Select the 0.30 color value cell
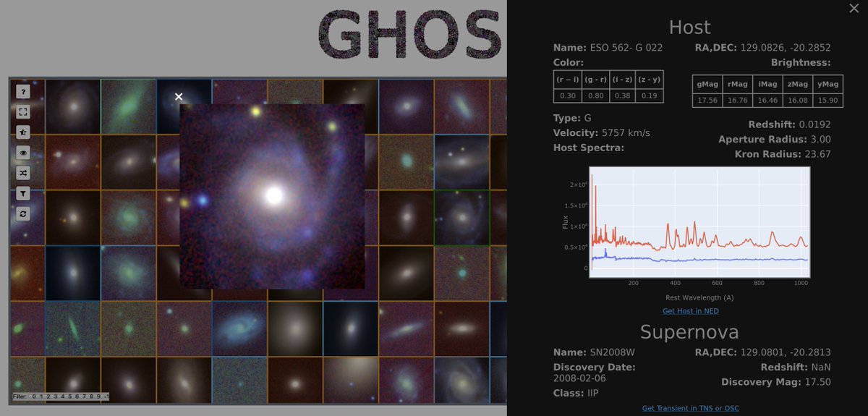 point(568,95)
